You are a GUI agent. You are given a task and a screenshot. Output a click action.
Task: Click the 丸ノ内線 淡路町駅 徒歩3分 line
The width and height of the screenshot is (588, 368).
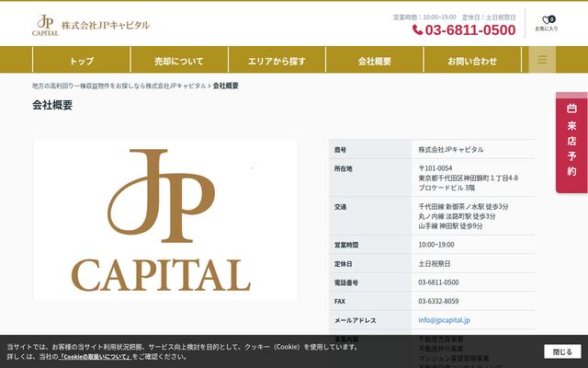(x=457, y=216)
